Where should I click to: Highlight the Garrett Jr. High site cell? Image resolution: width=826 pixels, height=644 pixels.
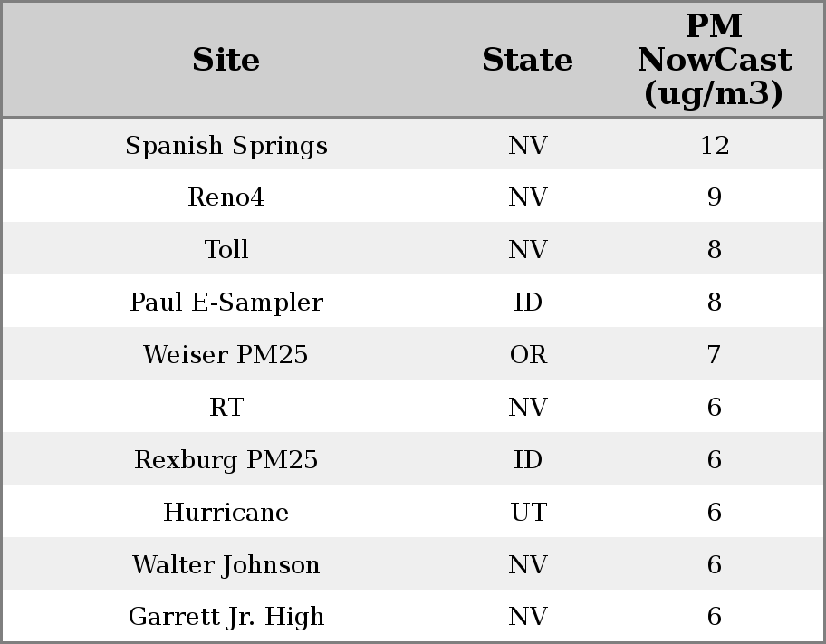(226, 617)
